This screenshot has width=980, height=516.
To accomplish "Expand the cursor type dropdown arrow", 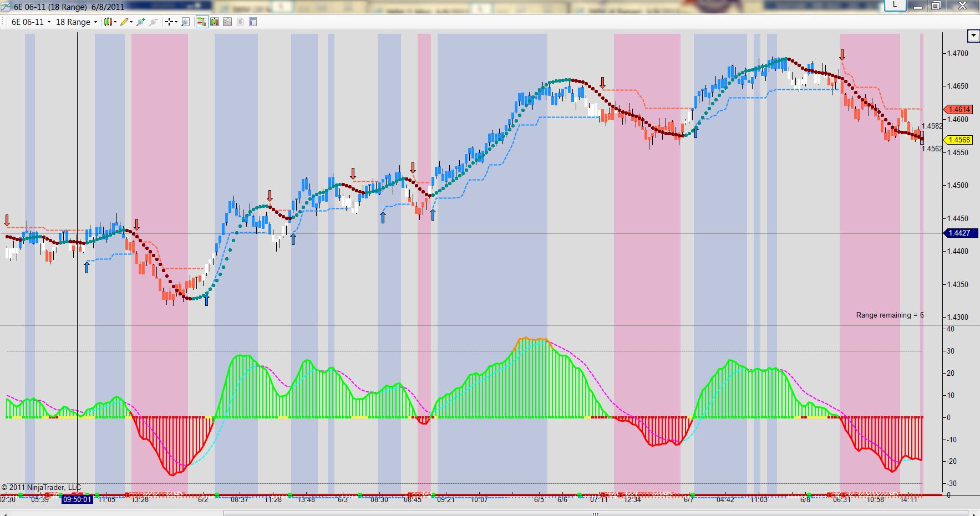I will coord(176,22).
